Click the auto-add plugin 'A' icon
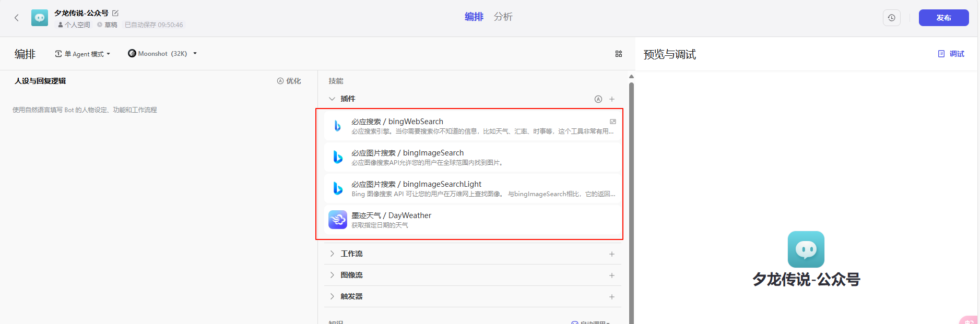The image size is (980, 324). (598, 99)
